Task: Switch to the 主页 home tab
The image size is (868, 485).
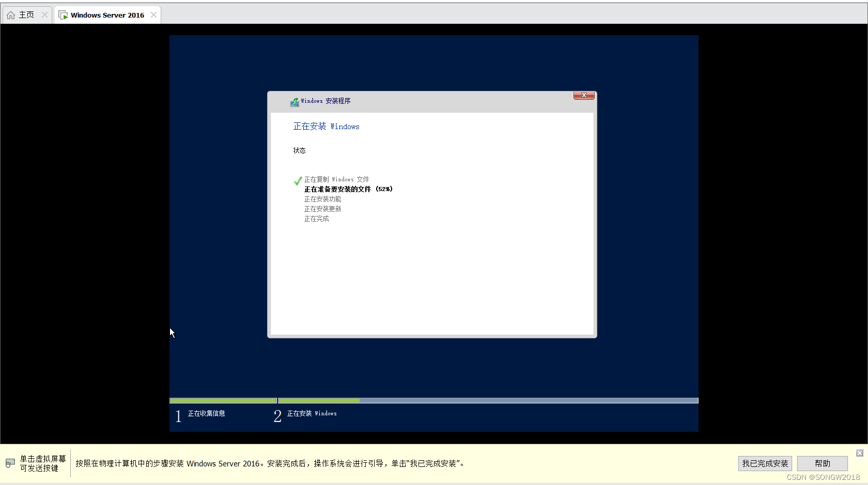Action: click(26, 15)
